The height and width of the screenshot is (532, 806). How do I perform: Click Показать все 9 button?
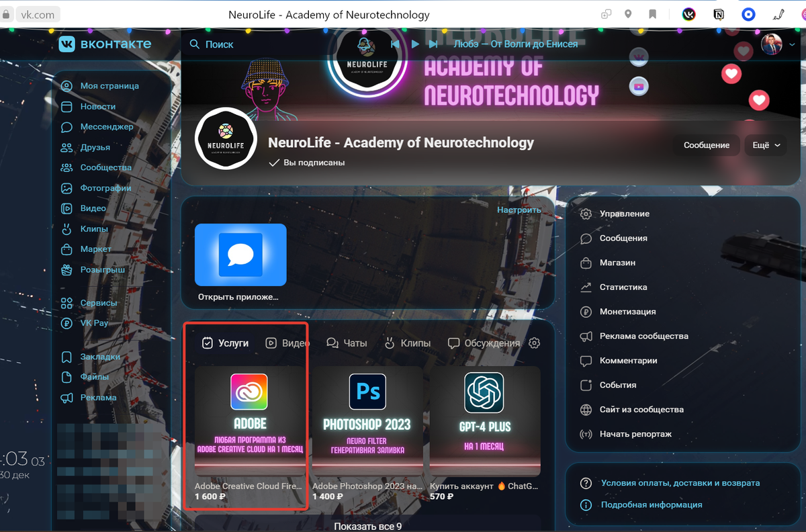tap(367, 525)
